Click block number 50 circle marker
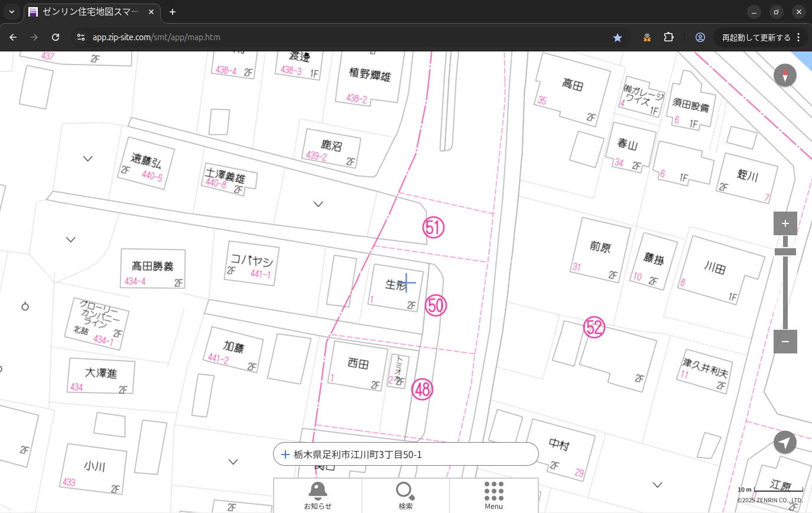Image resolution: width=812 pixels, height=513 pixels. click(x=436, y=306)
